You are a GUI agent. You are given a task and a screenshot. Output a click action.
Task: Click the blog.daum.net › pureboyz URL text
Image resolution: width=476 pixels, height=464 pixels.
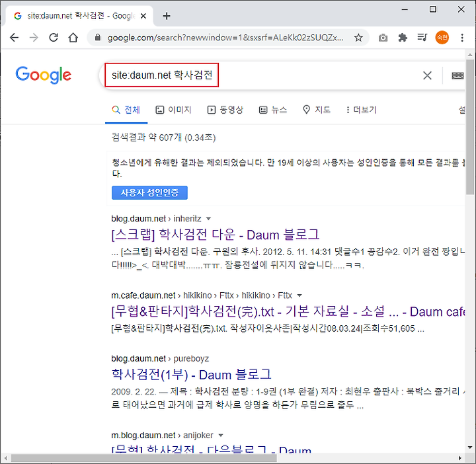tap(160, 359)
